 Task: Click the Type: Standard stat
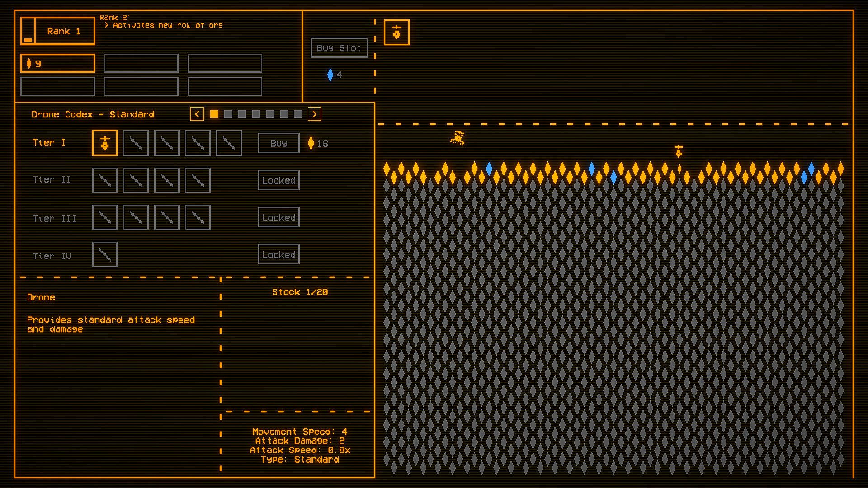point(300,460)
